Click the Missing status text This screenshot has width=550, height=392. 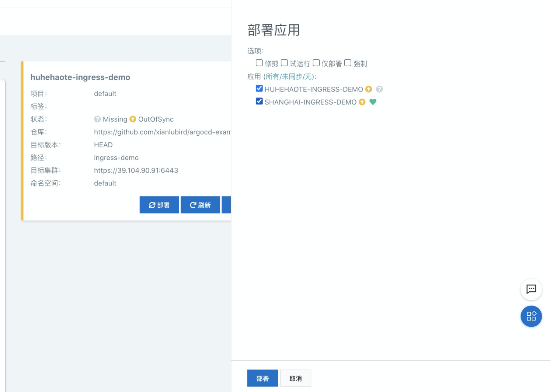click(115, 119)
